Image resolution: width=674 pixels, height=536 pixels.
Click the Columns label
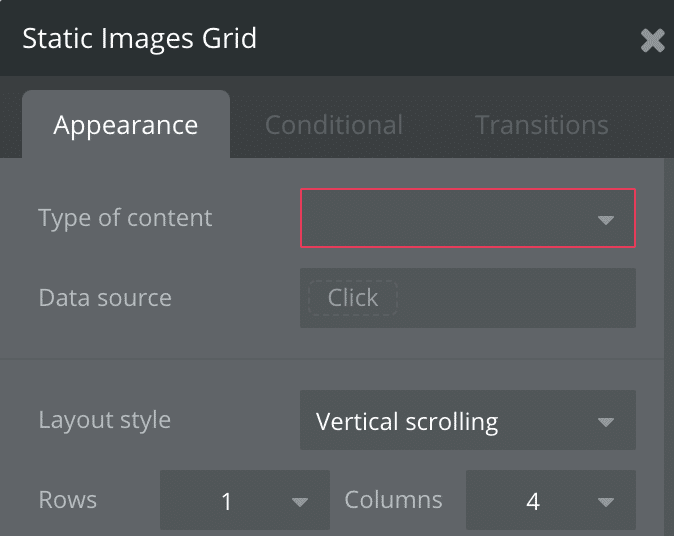click(x=393, y=500)
